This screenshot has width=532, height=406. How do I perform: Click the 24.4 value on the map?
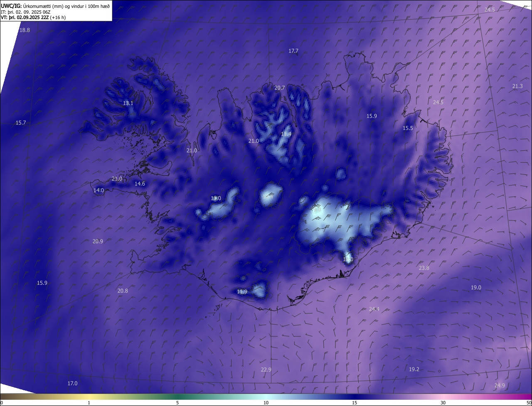(x=374, y=308)
